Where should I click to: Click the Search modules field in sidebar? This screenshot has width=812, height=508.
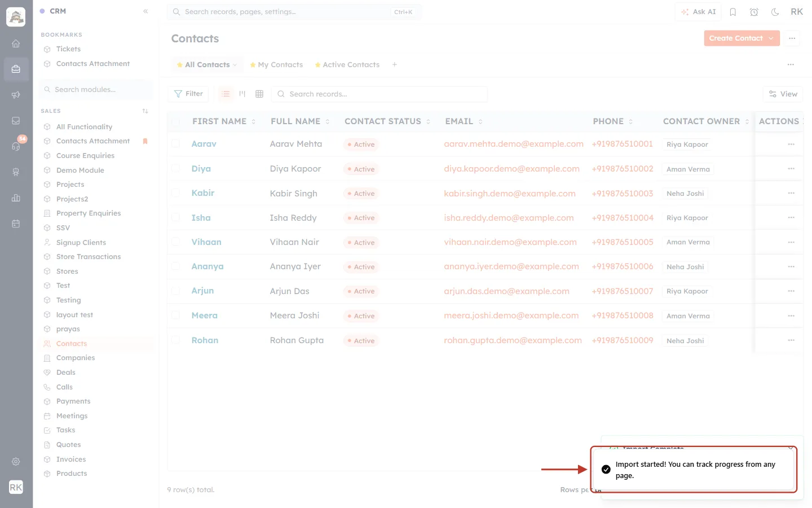(x=96, y=90)
